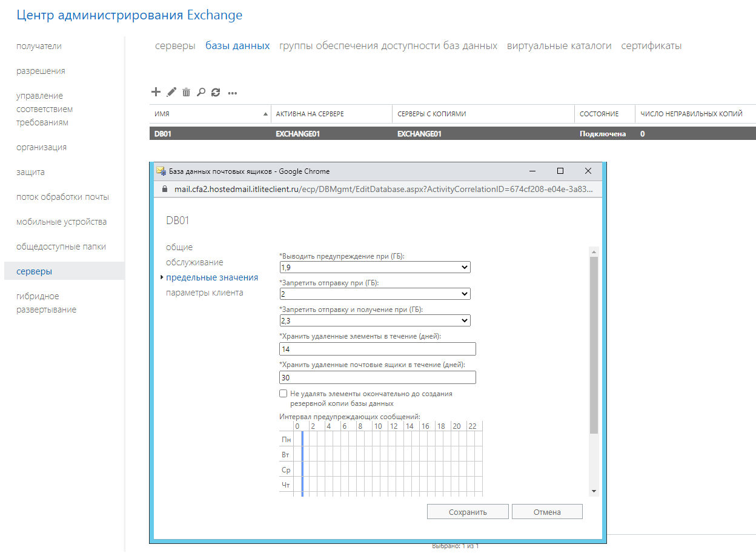The height and width of the screenshot is (553, 756).
Task: Open the 'виртуальные каталоги' tab
Action: pos(559,45)
